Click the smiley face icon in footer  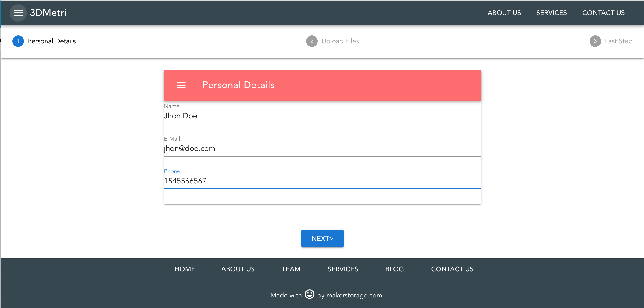(309, 294)
